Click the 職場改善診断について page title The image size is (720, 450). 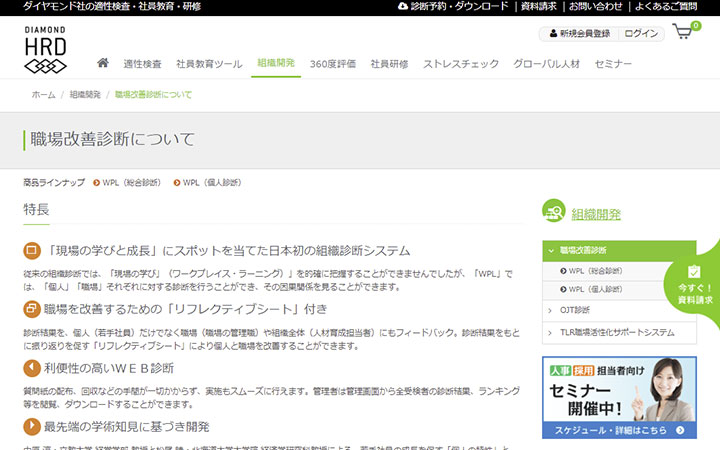(112, 139)
